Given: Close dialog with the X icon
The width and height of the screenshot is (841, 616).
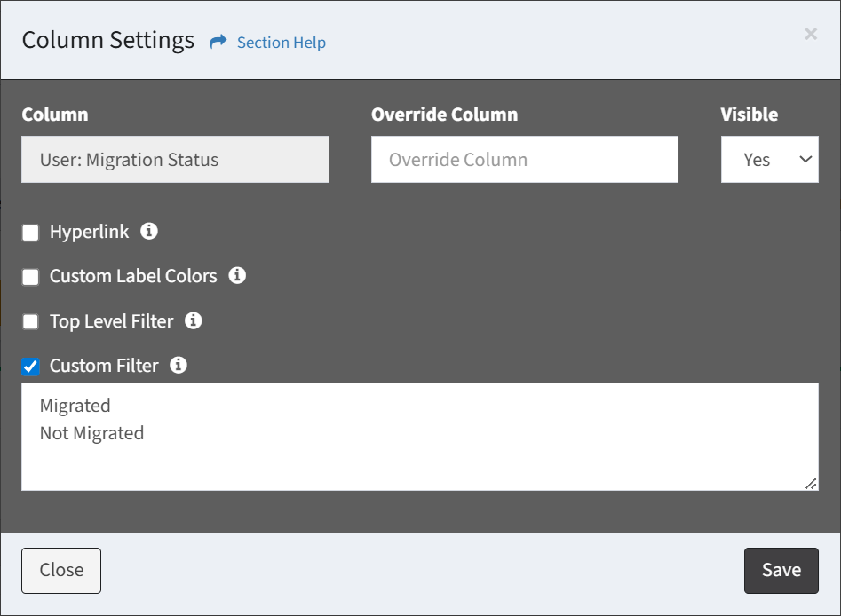Looking at the screenshot, I should click(811, 34).
